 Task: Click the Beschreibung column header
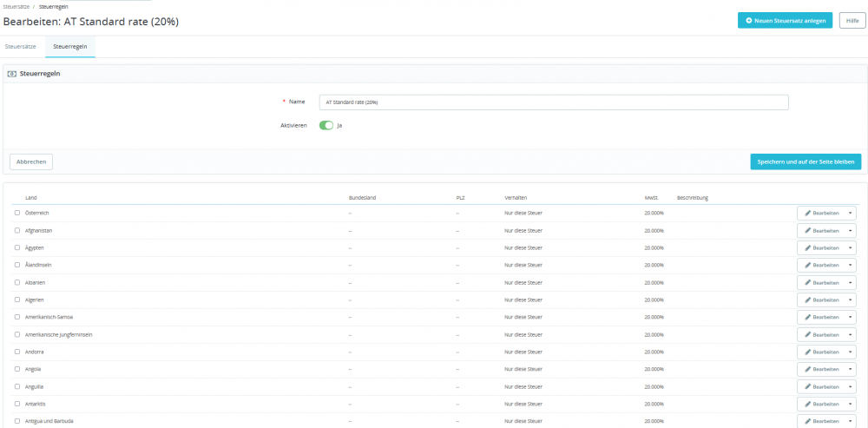point(693,198)
